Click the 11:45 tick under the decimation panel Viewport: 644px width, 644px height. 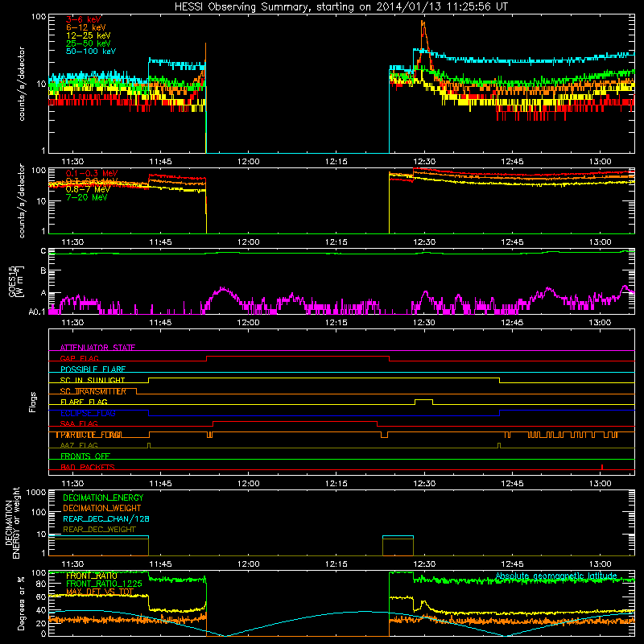point(160,564)
